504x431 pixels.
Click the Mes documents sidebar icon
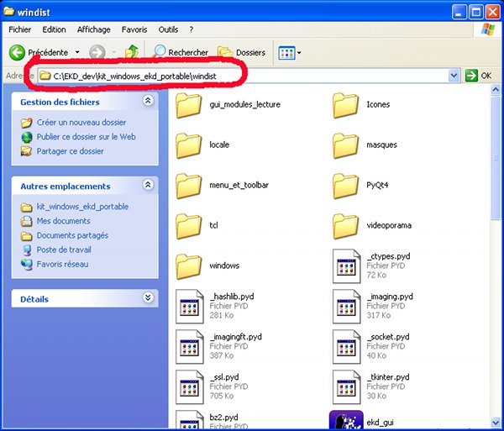click(x=26, y=221)
